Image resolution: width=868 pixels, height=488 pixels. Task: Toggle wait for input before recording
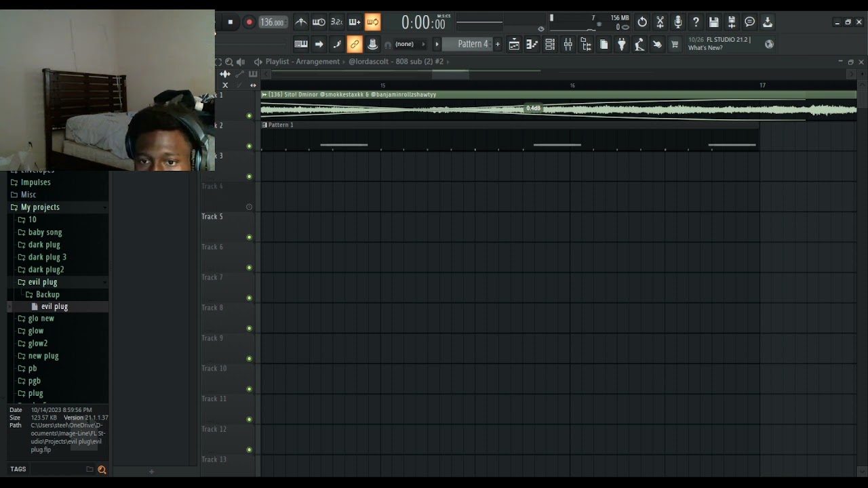(x=319, y=22)
